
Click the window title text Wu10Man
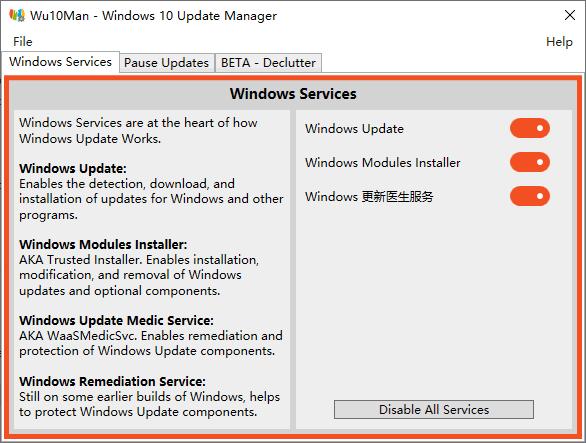coord(59,16)
